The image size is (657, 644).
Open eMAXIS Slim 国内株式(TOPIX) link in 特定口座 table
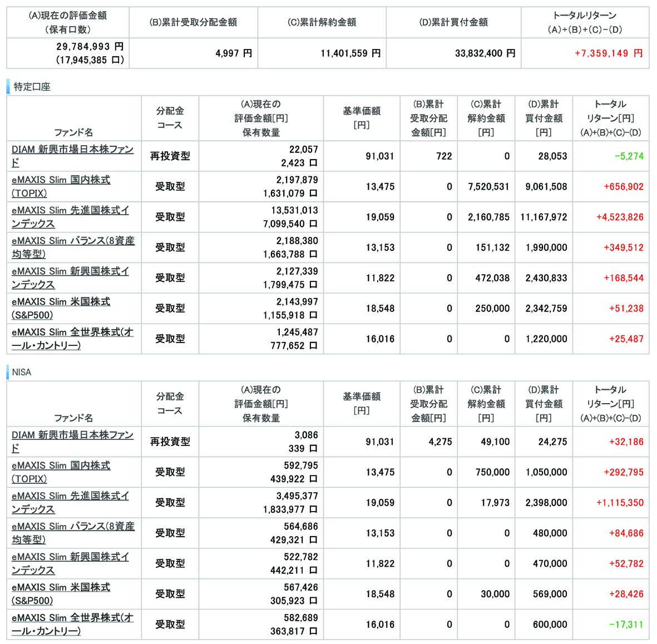(61, 186)
